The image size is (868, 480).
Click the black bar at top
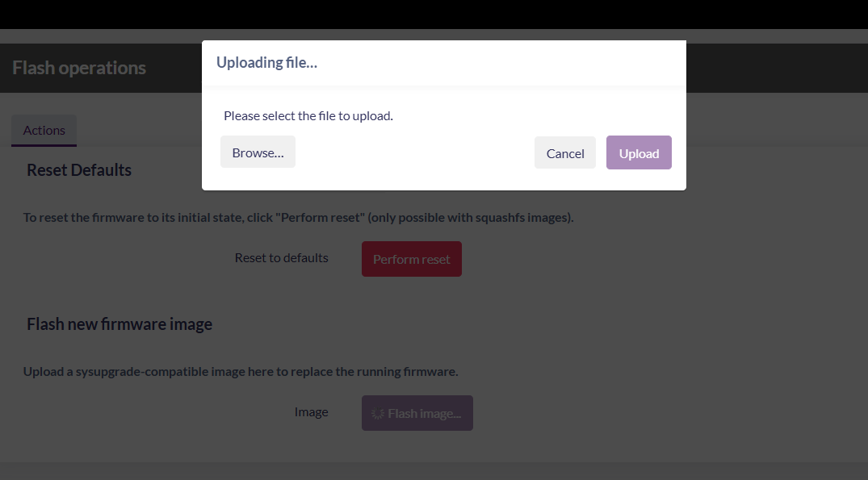point(434,14)
